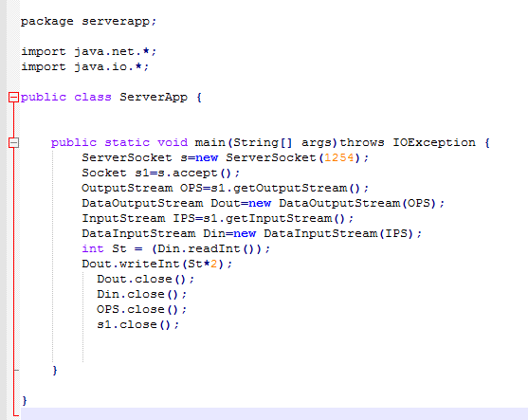The width and height of the screenshot is (528, 420).
Task: Click the 'package serverapp;' line
Action: pos(88,21)
